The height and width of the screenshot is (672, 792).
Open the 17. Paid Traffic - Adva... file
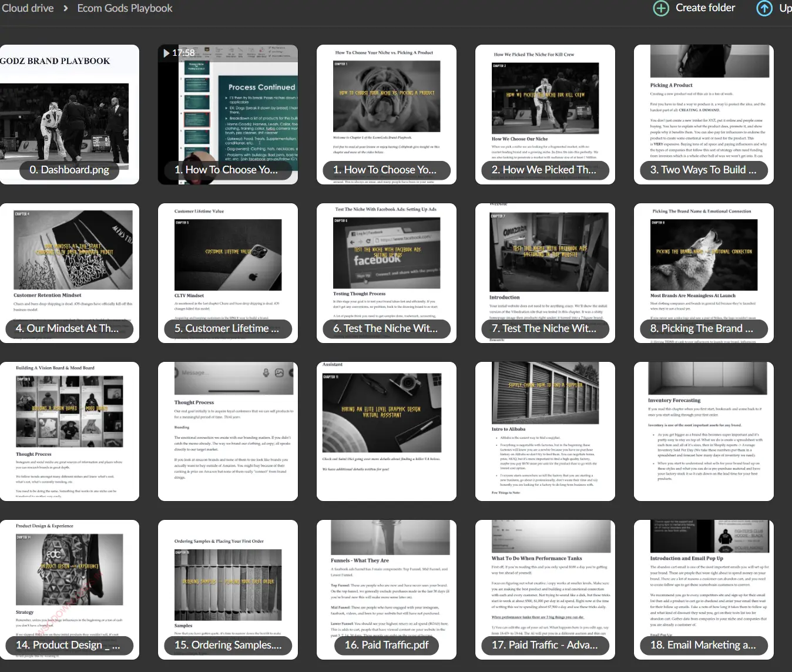(x=545, y=590)
